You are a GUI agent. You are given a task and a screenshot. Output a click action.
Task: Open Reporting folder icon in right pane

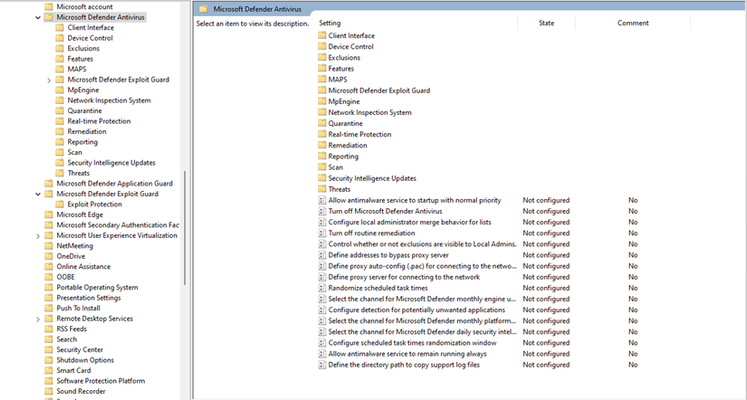pyautogui.click(x=322, y=156)
